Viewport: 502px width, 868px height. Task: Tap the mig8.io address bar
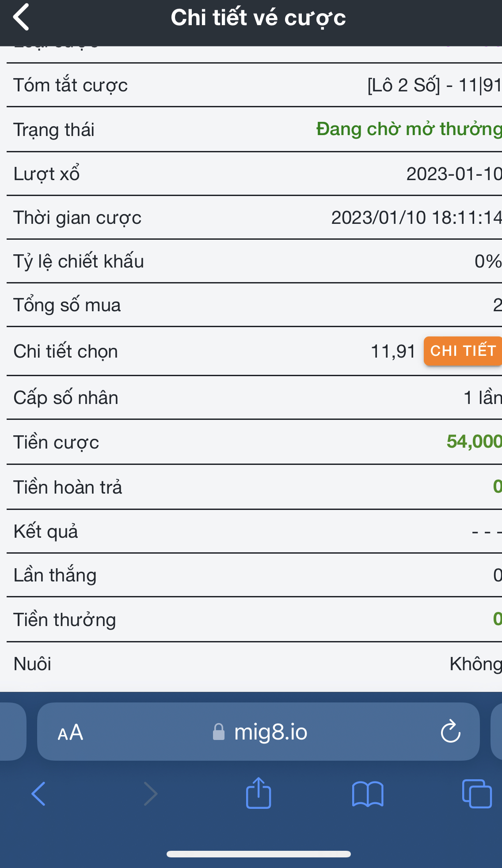259,732
